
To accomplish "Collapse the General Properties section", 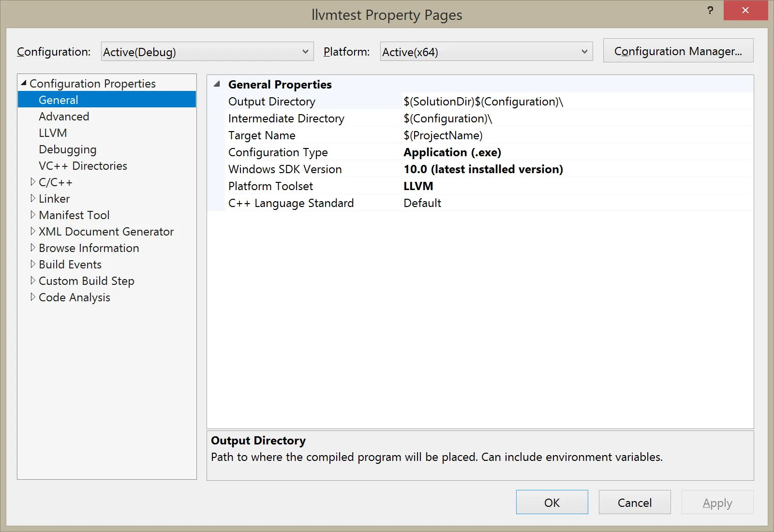I will [x=217, y=84].
